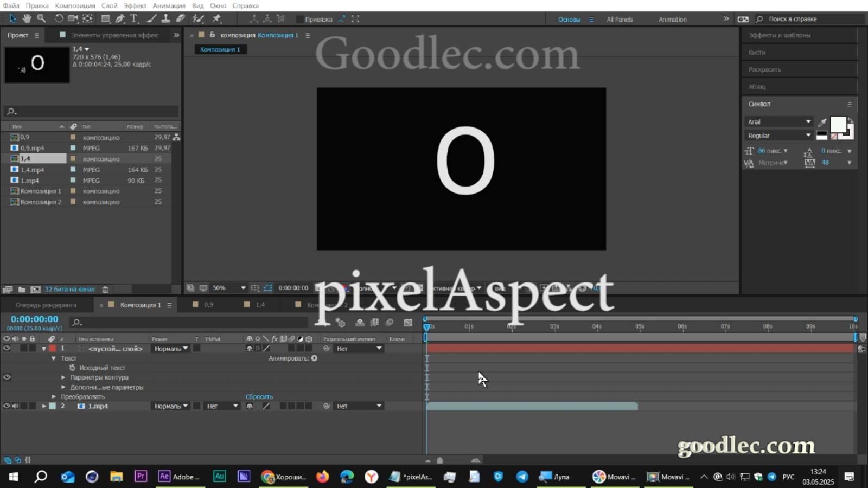Screen dimensions: 868x488
Task: Select the Rotation tool
Action: (59, 18)
